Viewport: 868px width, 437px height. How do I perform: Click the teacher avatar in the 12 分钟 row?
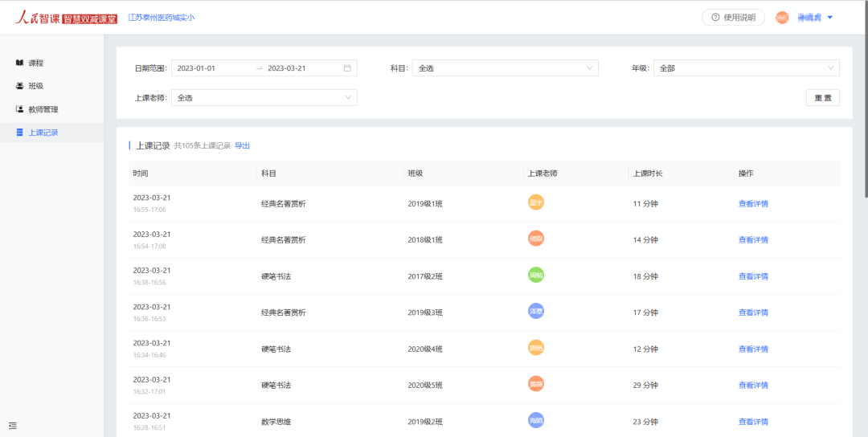pyautogui.click(x=536, y=348)
